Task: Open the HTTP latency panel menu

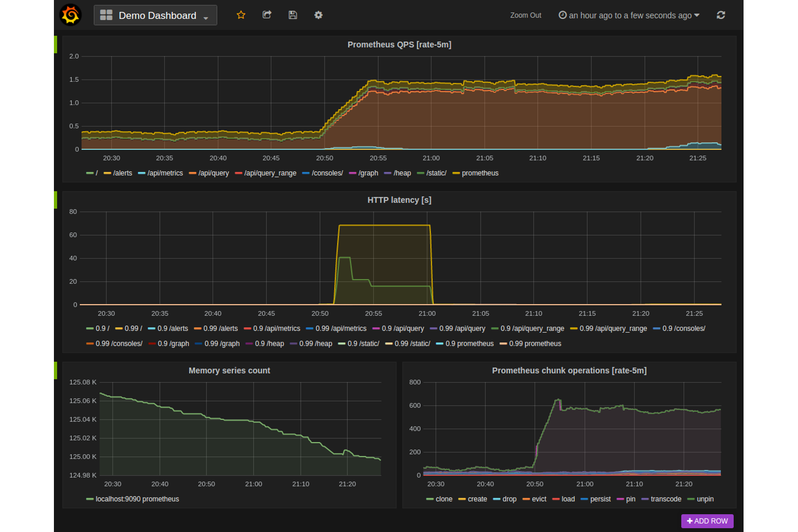Action: point(399,200)
